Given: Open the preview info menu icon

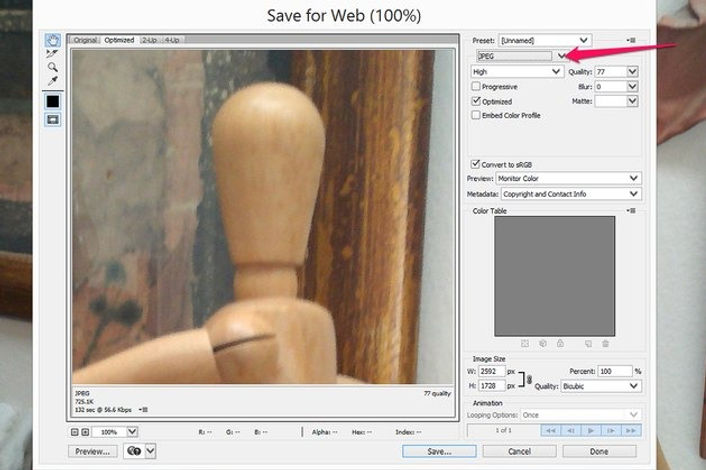Looking at the screenshot, I should pyautogui.click(x=143, y=410).
